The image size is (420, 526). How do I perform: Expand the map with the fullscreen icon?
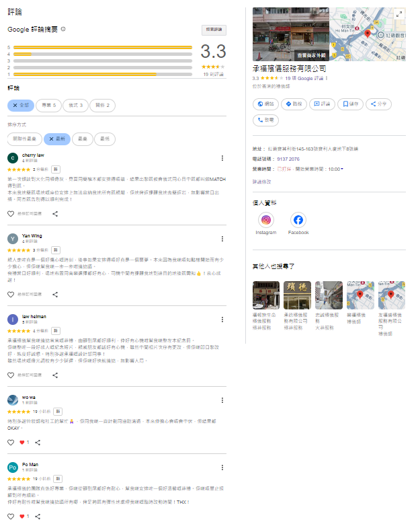(x=399, y=14)
